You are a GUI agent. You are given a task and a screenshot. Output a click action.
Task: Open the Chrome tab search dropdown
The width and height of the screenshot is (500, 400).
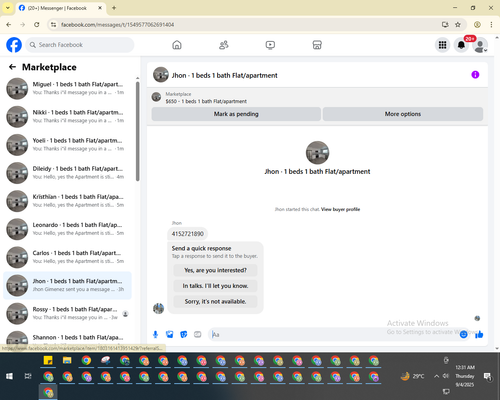point(8,8)
